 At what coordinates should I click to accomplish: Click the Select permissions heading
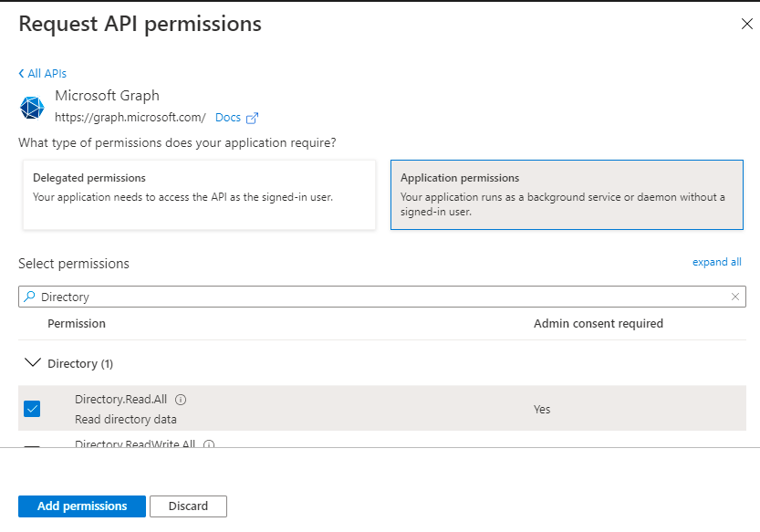click(x=74, y=264)
